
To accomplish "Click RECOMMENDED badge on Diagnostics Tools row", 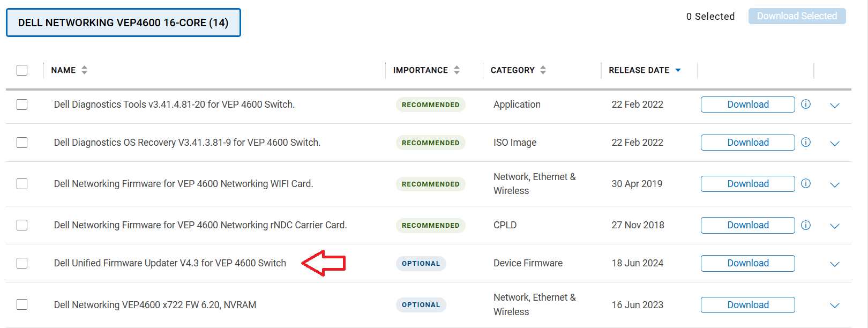I will 430,105.
